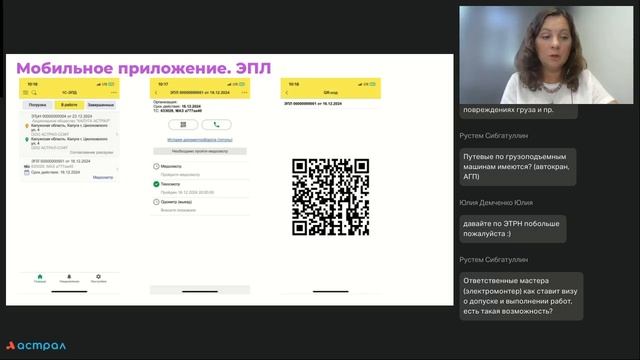Expand the first waybill card chevron

[117, 134]
